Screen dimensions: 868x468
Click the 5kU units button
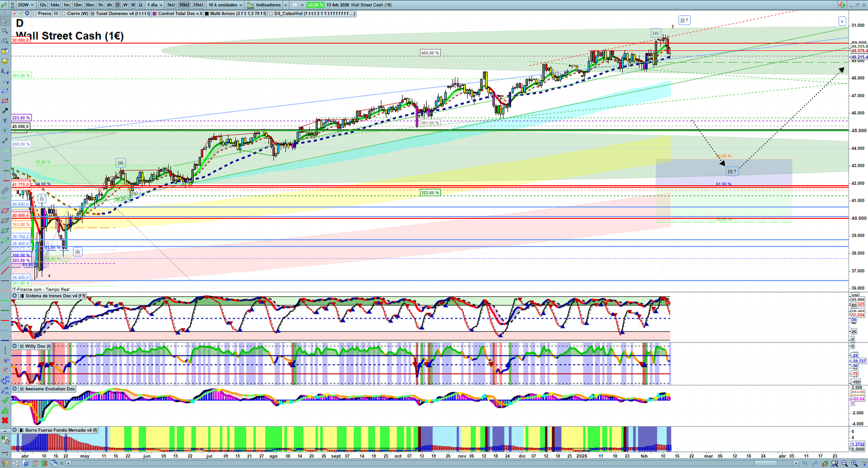pos(171,5)
